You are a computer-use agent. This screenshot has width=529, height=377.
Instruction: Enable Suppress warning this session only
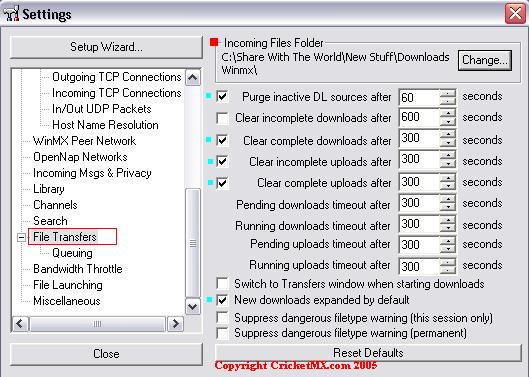pos(222,318)
